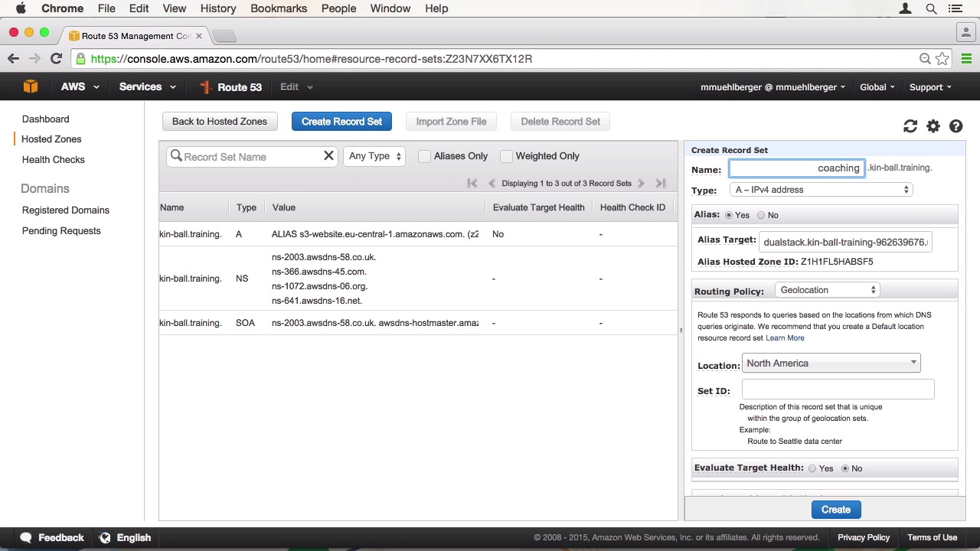Open the help question mark icon
980x551 pixels.
coord(956,126)
